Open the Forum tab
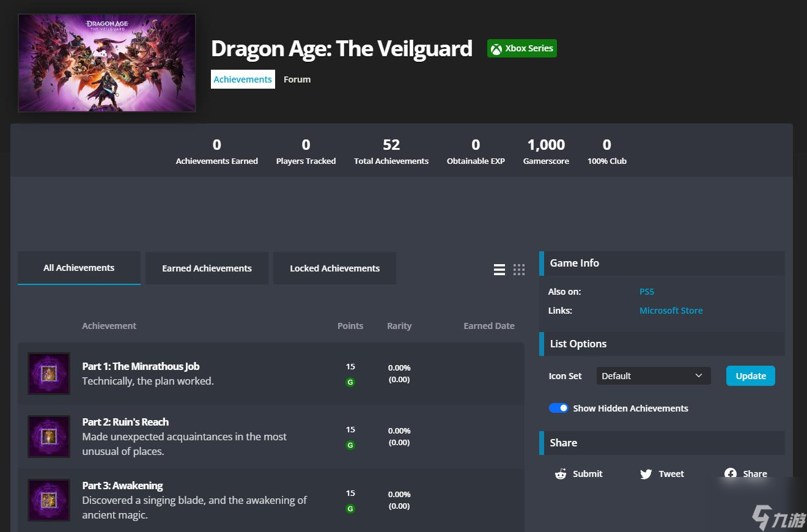 tap(297, 79)
